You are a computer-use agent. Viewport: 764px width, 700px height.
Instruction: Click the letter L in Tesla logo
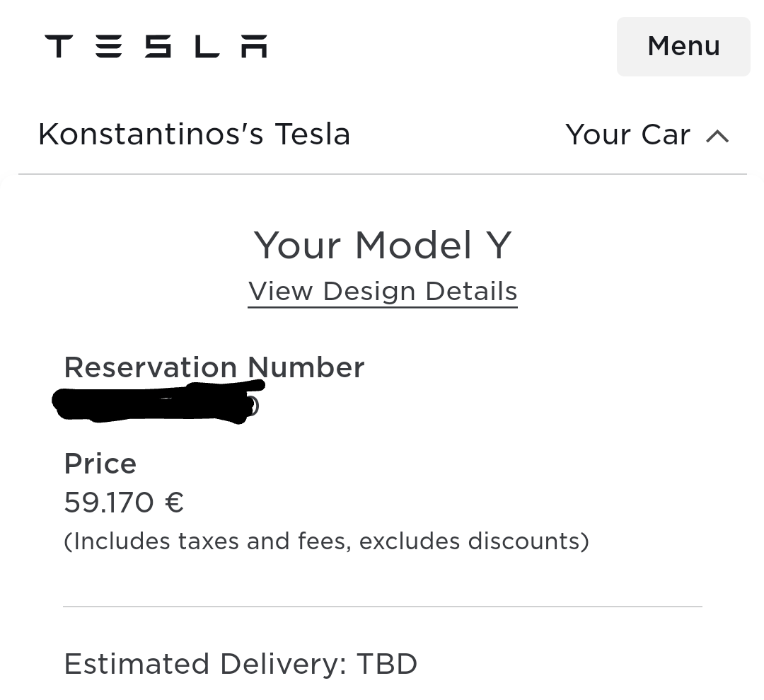(x=207, y=47)
